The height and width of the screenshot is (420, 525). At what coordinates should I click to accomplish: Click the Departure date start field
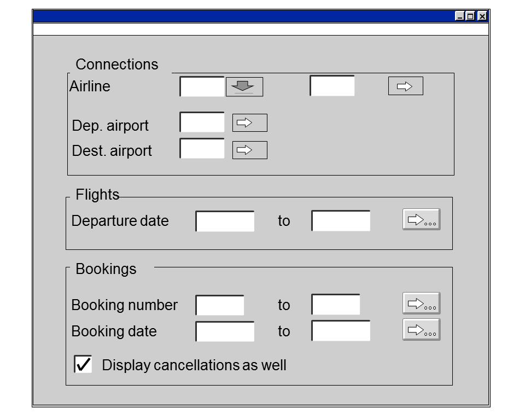(x=225, y=221)
